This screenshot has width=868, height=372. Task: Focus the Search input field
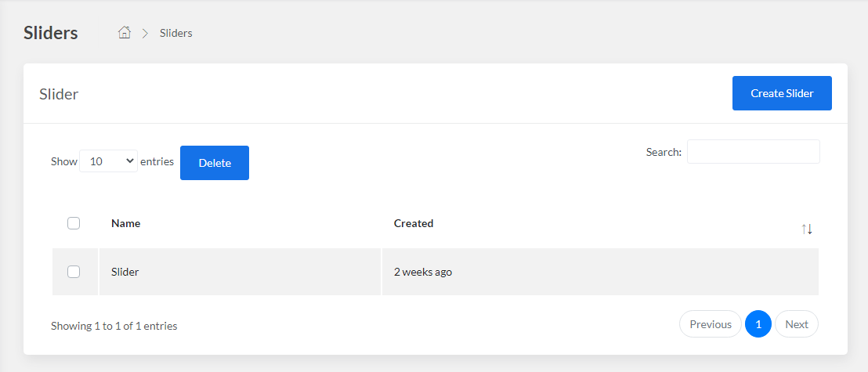pos(754,152)
